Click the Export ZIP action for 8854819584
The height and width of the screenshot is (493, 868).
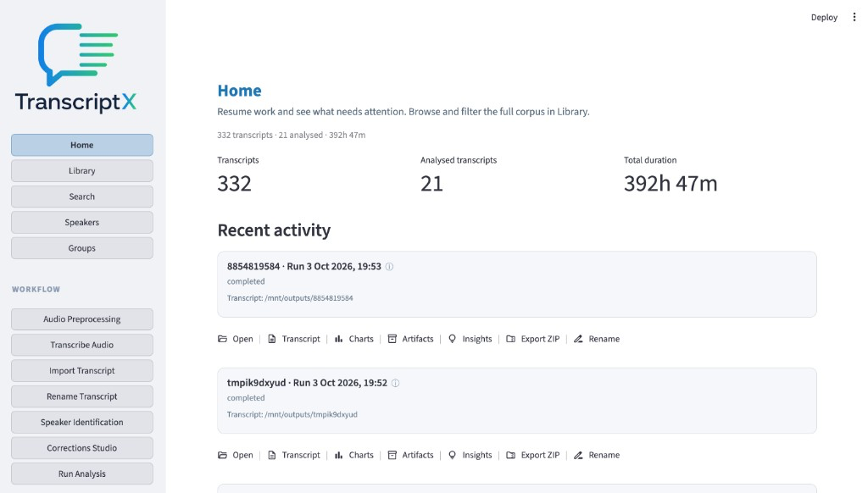coord(533,339)
